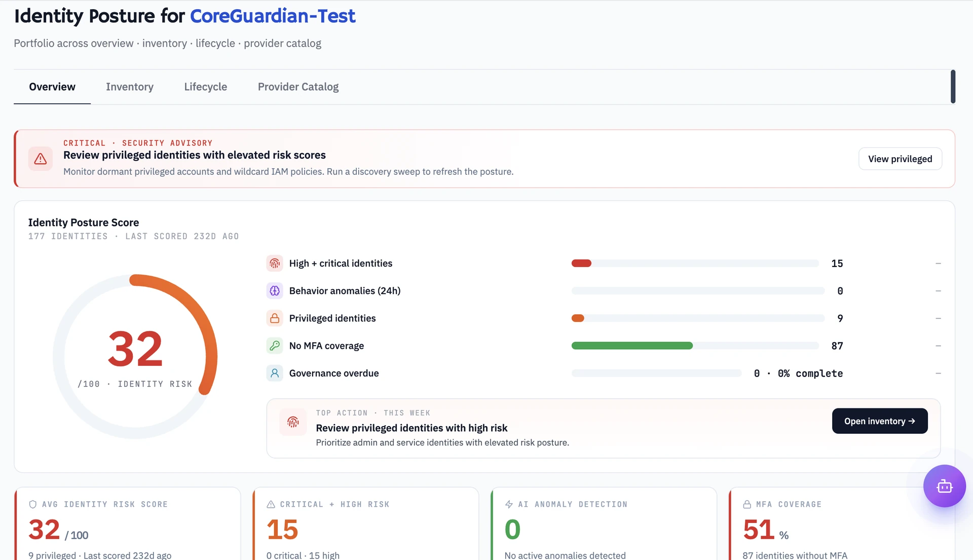973x560 pixels.
Task: Click the Behavior anomalies empty progress bar
Action: [x=698, y=291]
